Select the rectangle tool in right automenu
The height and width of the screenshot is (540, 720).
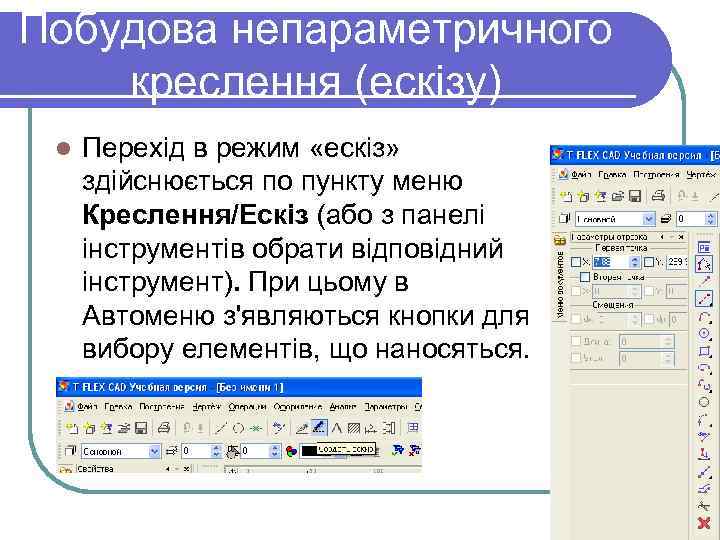coord(704,351)
